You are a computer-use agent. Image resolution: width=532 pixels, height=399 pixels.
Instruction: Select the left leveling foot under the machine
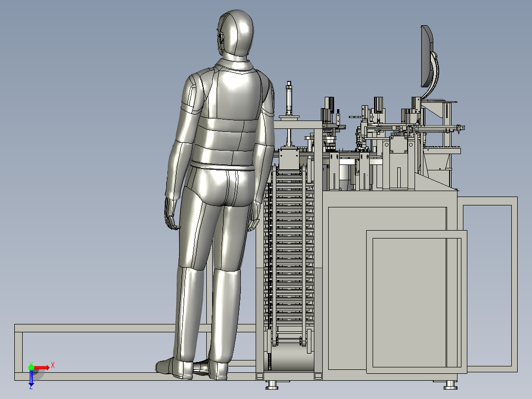pos(272,385)
